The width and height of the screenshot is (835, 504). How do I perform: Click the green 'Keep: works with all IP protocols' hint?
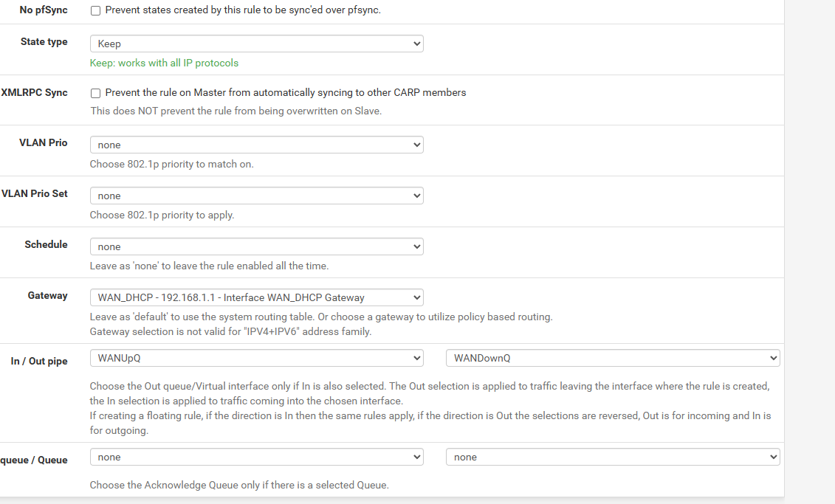(x=164, y=63)
